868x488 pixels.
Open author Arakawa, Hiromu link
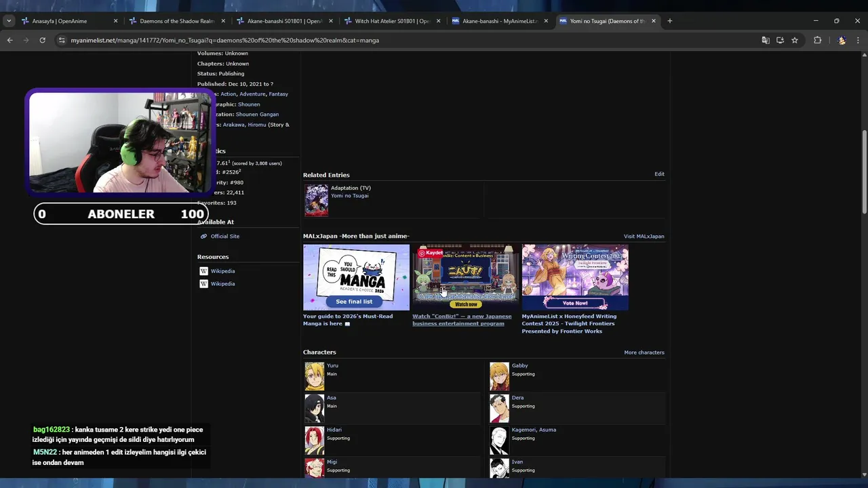click(245, 125)
